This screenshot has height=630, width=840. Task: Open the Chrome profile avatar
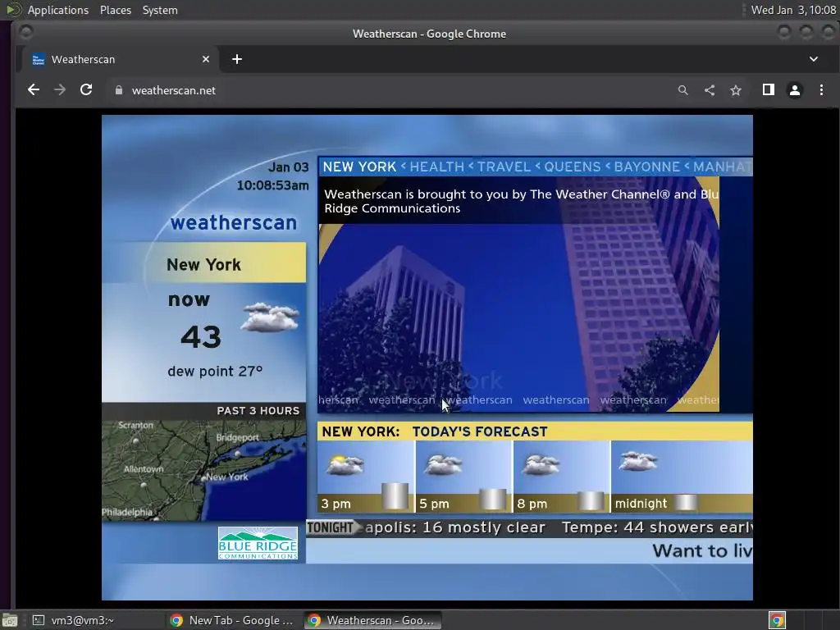pyautogui.click(x=794, y=90)
